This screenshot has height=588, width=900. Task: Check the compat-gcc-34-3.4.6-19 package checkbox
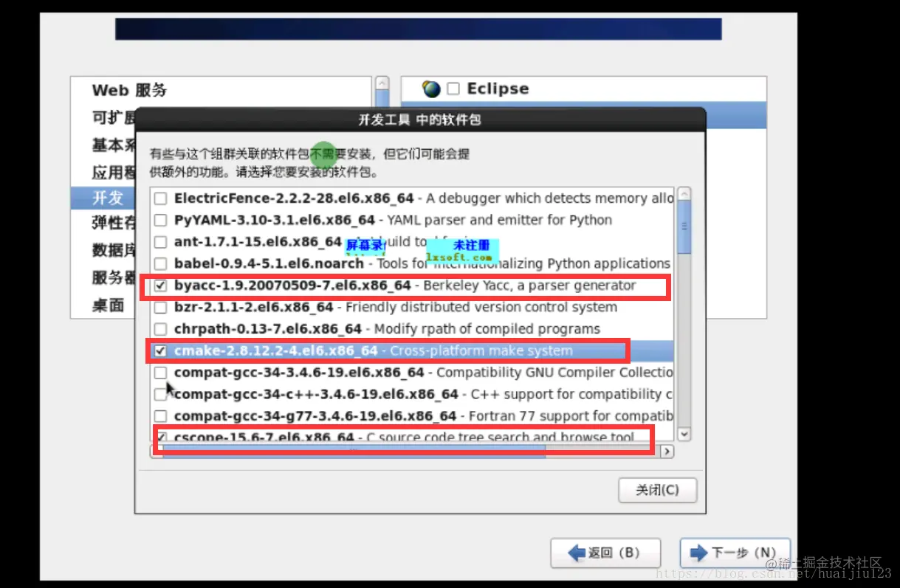point(160,373)
